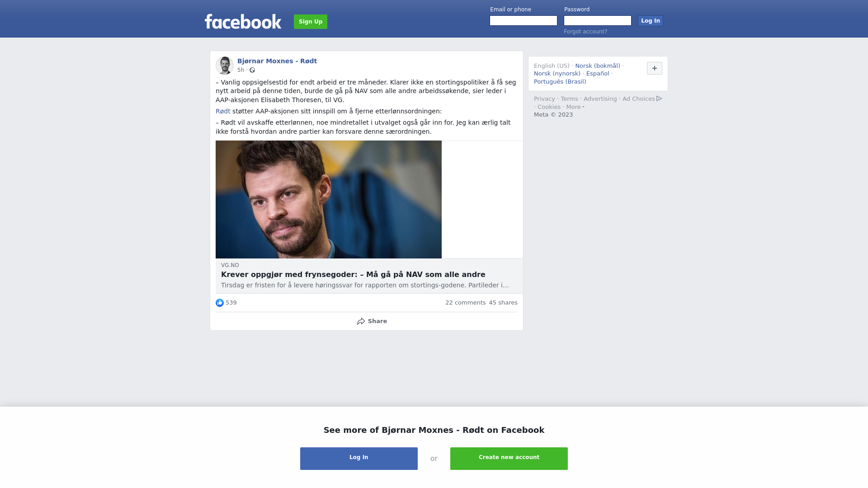Click the header Log In button

[x=651, y=21]
